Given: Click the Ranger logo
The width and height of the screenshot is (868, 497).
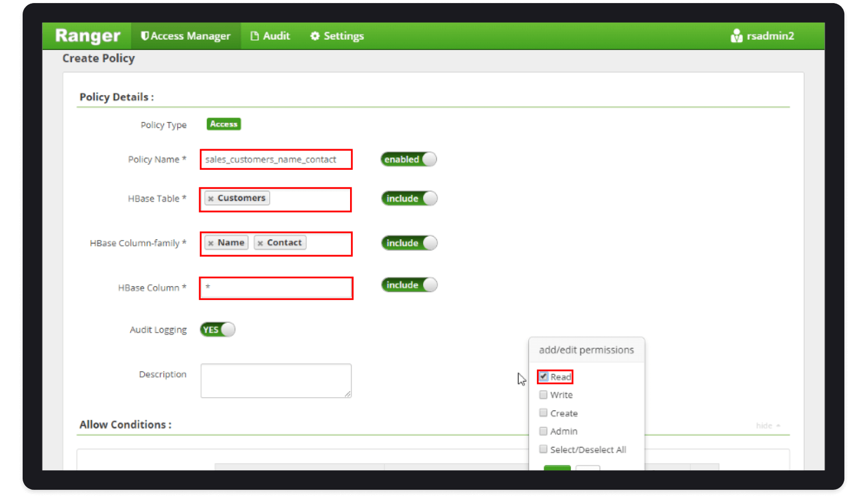Looking at the screenshot, I should click(88, 35).
